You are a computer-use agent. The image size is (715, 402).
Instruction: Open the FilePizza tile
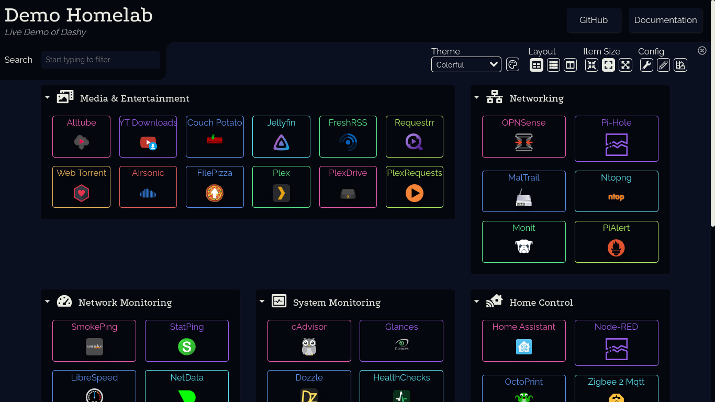point(215,187)
